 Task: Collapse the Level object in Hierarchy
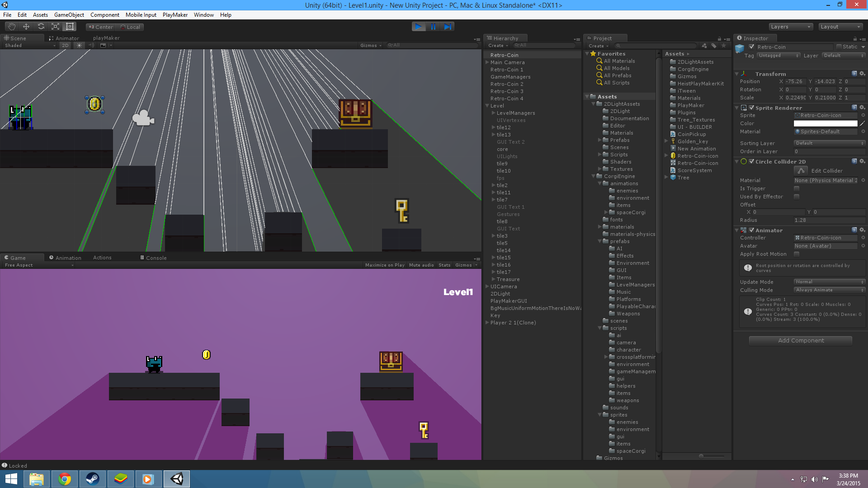point(487,106)
